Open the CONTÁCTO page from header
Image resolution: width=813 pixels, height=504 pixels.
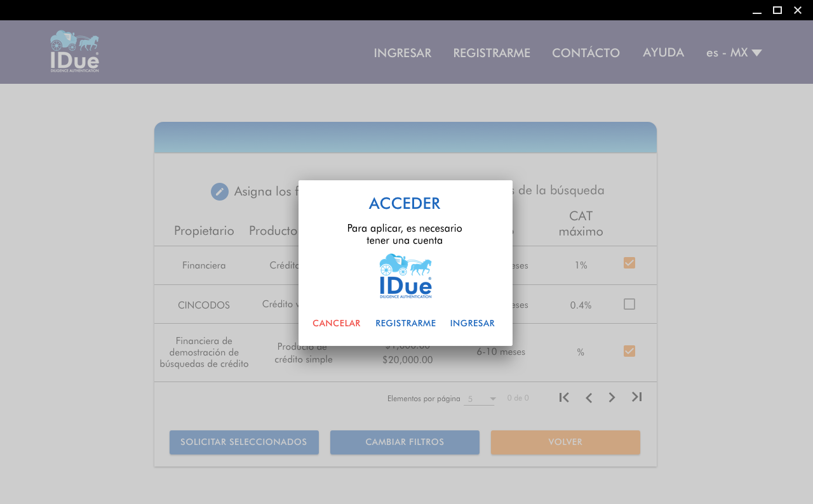click(586, 53)
